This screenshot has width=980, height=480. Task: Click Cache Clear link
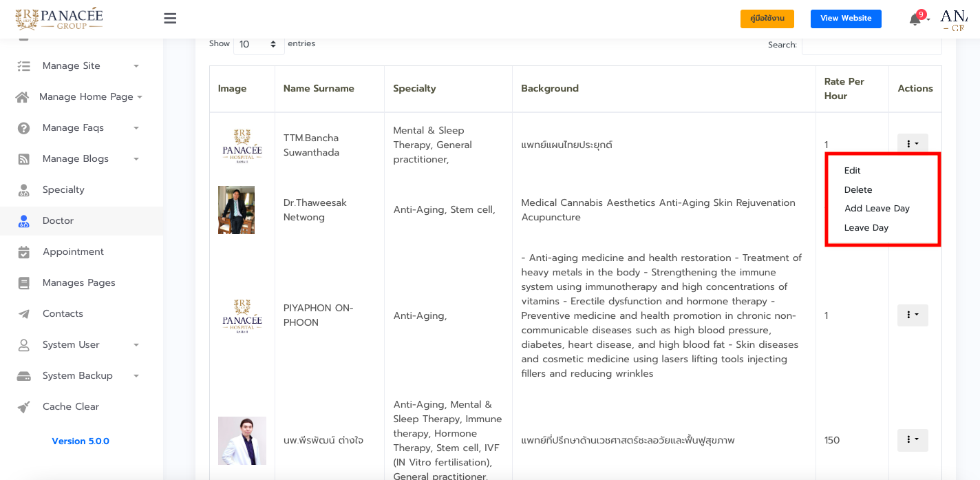pyautogui.click(x=71, y=407)
